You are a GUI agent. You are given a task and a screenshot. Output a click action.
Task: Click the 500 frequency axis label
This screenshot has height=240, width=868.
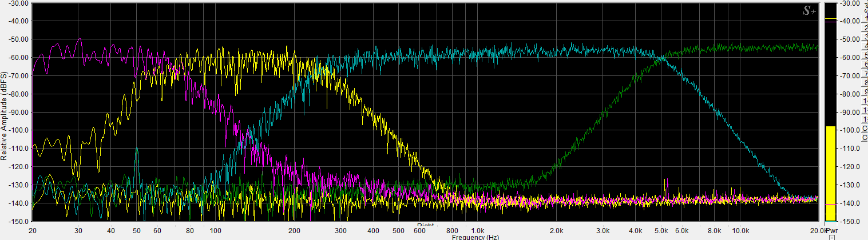[398, 230]
